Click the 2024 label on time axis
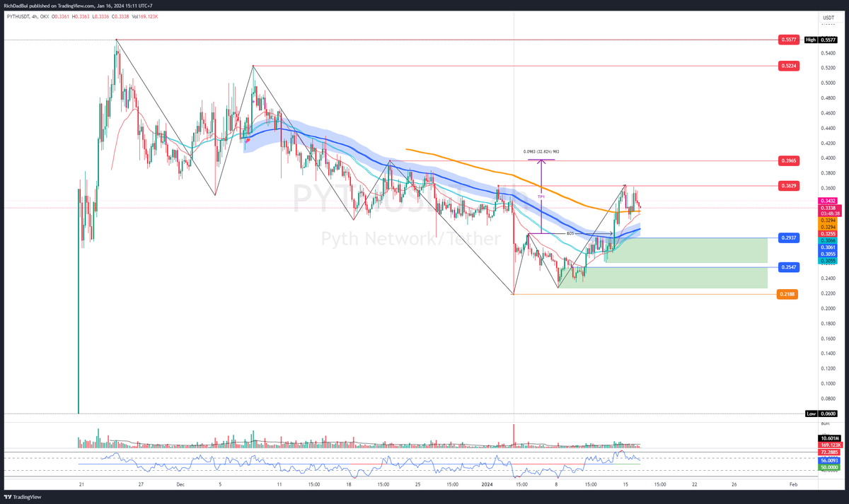The image size is (849, 504). 486,484
